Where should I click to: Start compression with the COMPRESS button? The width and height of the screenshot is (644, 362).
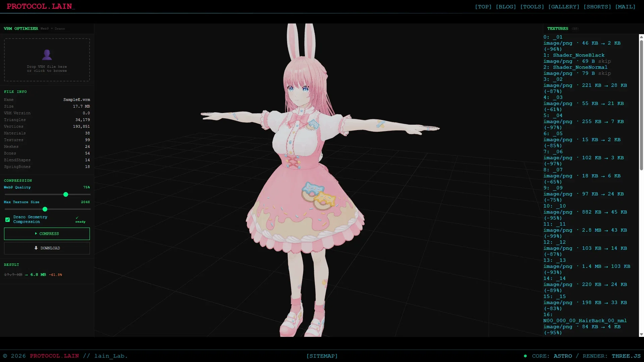47,234
